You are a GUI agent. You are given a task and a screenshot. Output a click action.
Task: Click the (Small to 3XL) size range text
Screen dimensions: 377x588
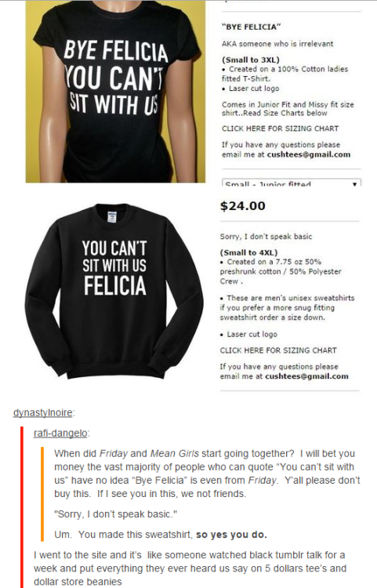(x=250, y=60)
